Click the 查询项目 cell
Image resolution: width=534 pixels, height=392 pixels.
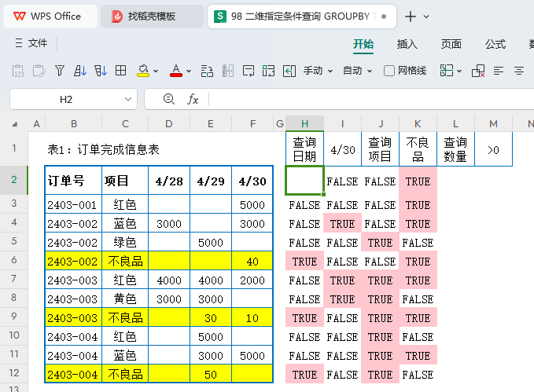click(380, 149)
